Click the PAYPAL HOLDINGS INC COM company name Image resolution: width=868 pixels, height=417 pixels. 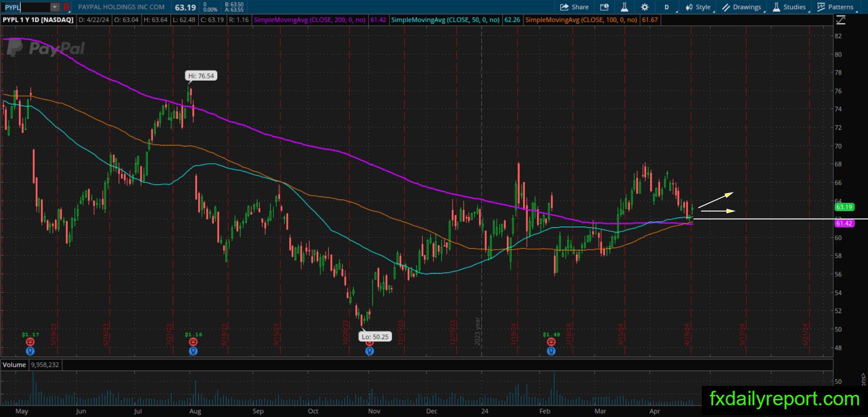[121, 7]
